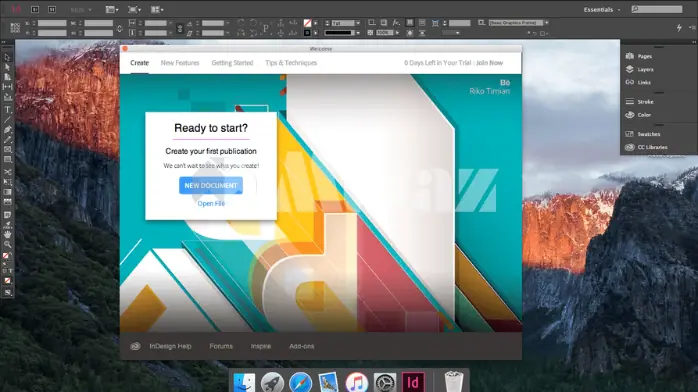698x392 pixels.
Task: Open the Stroke panel
Action: click(640, 102)
